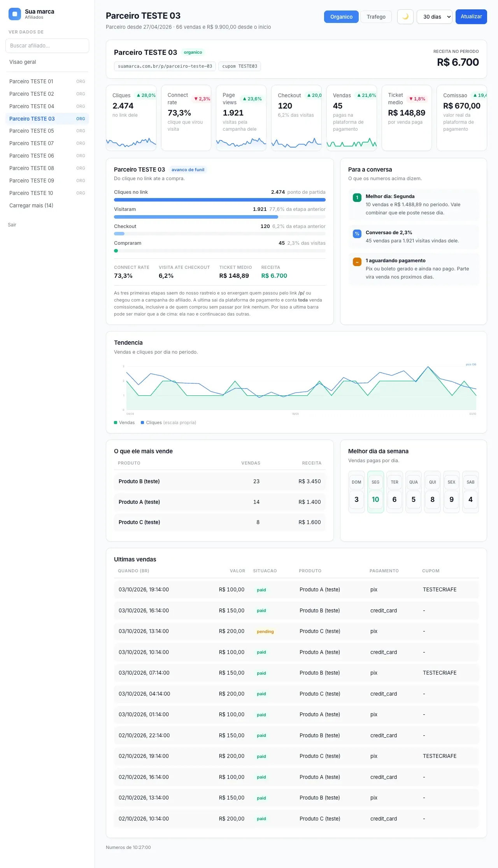Image resolution: width=498 pixels, height=868 pixels.
Task: Switch the view to Organico
Action: 341,17
